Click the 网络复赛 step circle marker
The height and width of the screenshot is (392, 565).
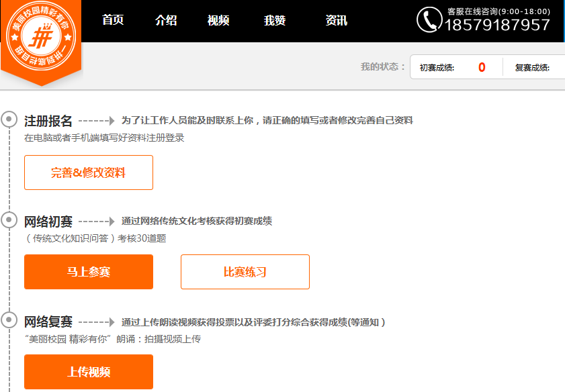(x=9, y=321)
